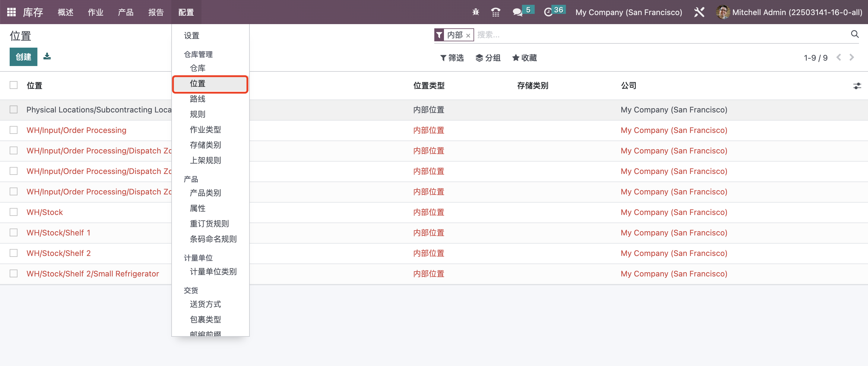Expand the 分组 group-by dropdown

[x=488, y=58]
